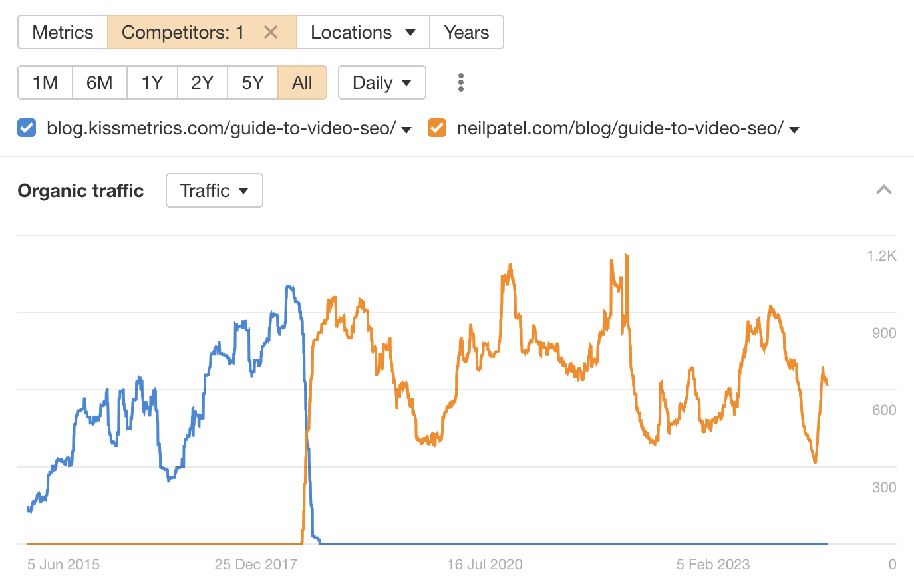Open the caret next to neilpatel.com URL

click(x=794, y=130)
